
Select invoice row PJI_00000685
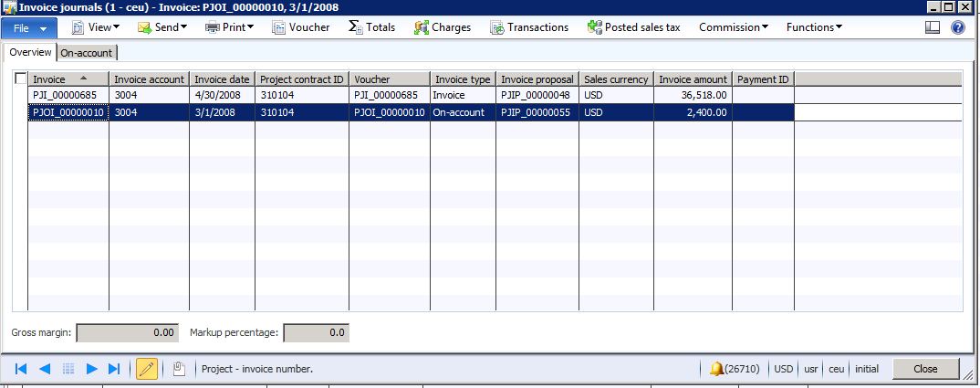pyautogui.click(x=68, y=95)
